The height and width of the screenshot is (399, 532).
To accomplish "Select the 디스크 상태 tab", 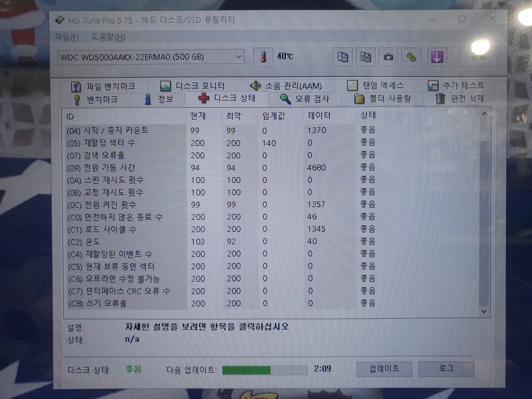I will point(227,98).
